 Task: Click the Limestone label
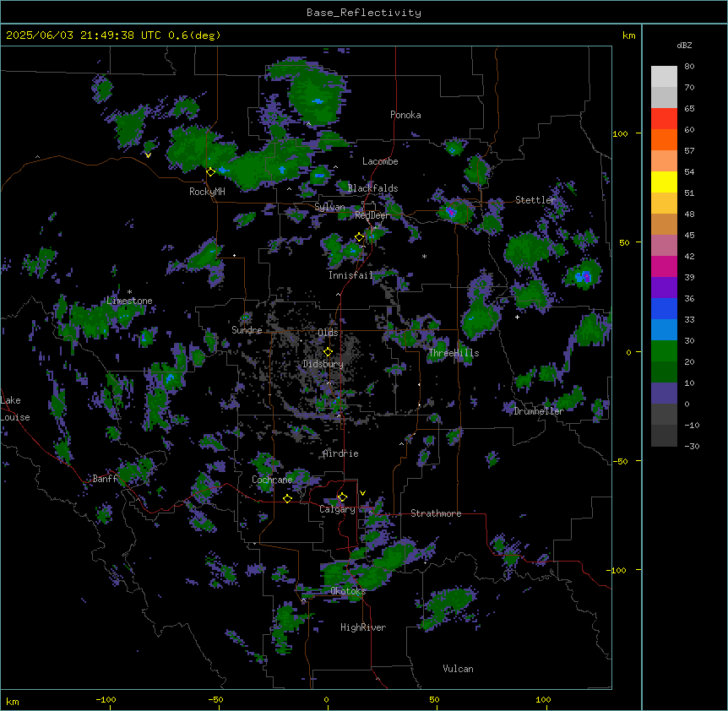pyautogui.click(x=129, y=301)
